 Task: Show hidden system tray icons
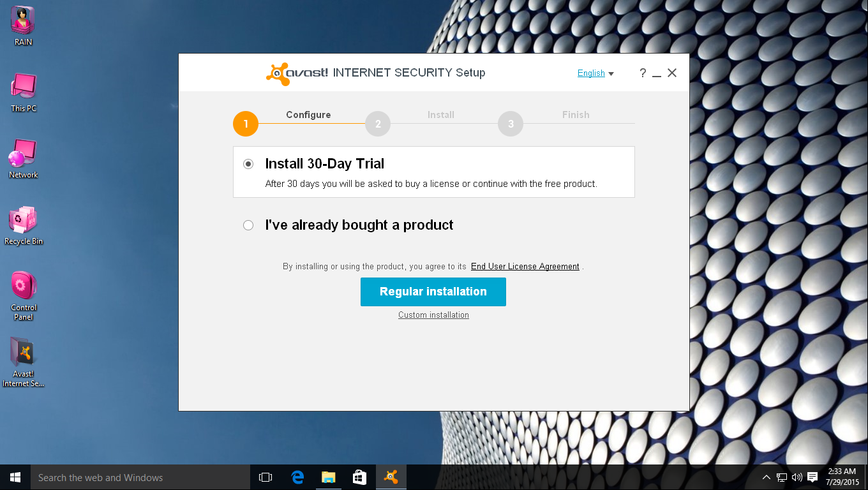coord(767,477)
